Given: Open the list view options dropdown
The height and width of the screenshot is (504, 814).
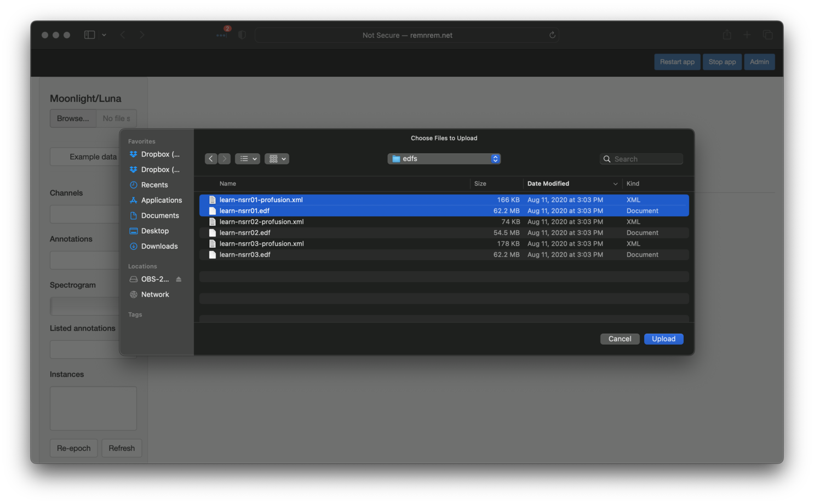Looking at the screenshot, I should coord(248,159).
